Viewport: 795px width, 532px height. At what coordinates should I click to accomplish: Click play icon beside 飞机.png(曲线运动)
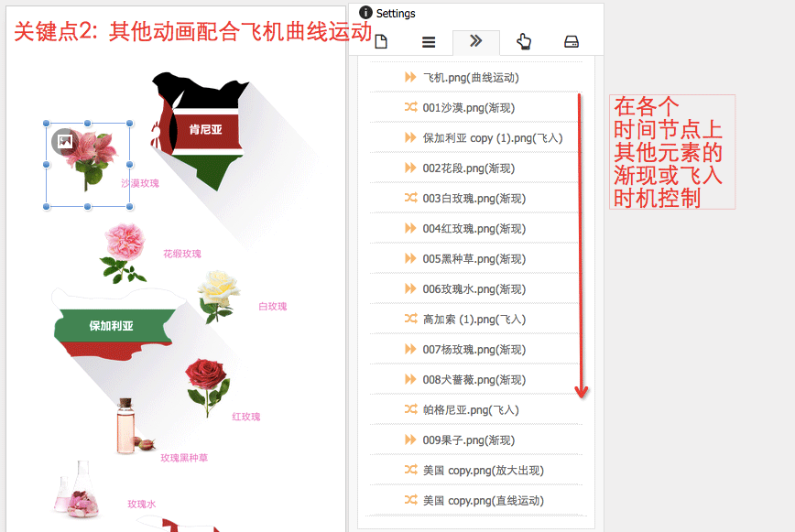[x=410, y=77]
